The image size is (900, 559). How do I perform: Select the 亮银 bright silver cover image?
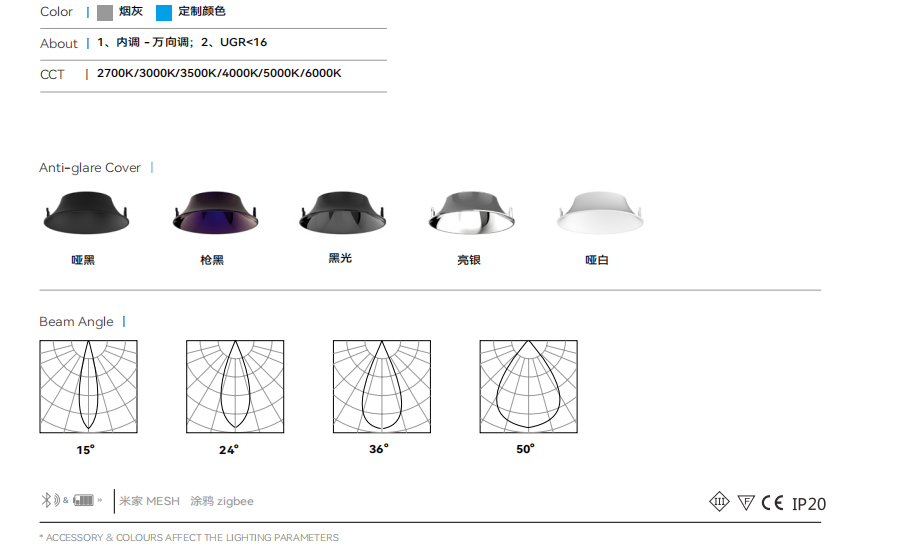point(471,212)
